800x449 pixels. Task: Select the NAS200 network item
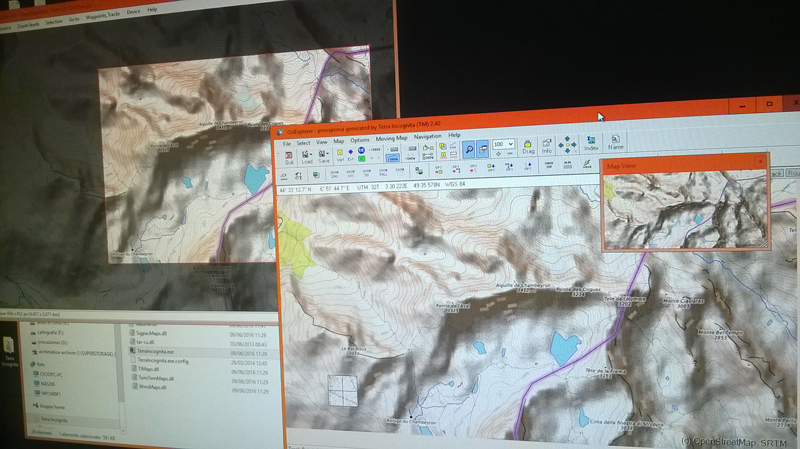pos(45,384)
